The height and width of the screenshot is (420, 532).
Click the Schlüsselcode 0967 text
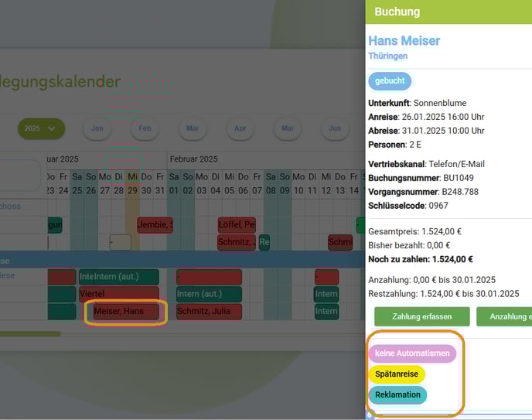[x=408, y=206]
